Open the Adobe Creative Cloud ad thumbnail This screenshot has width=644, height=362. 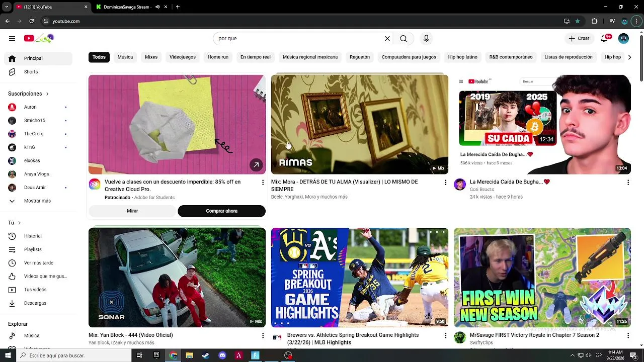[177, 125]
